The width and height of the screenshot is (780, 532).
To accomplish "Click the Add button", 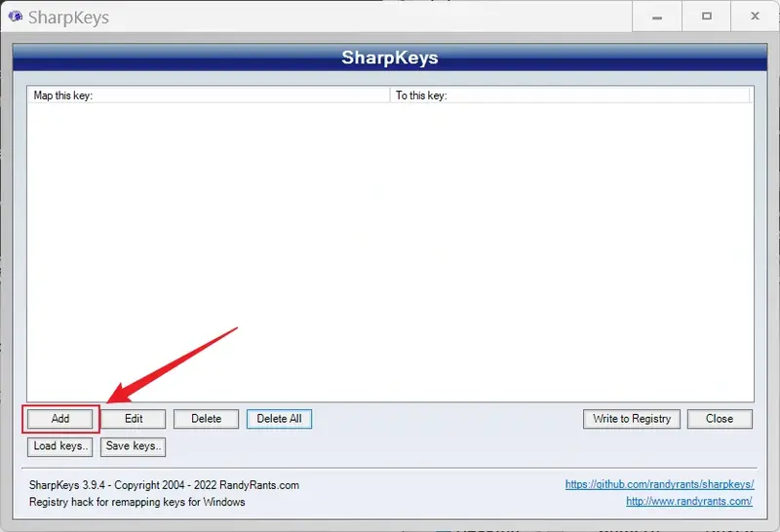I will click(x=59, y=419).
